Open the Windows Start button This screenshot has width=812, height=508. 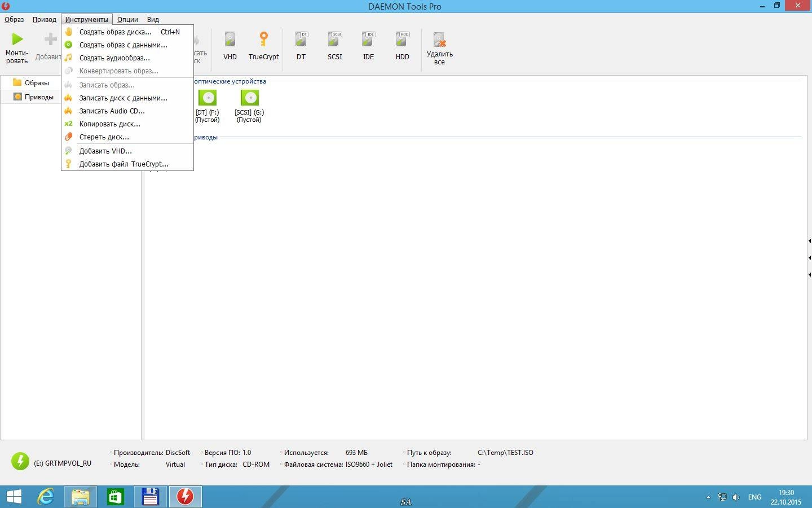point(14,497)
